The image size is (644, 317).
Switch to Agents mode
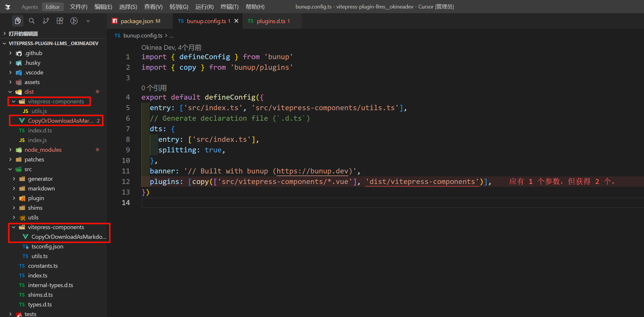pyautogui.click(x=30, y=7)
